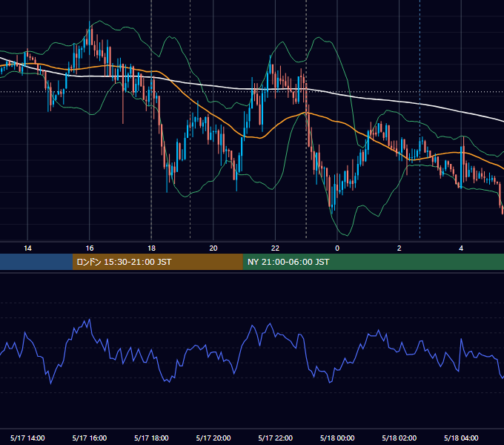Click the blue session bar before London
504x445 pixels.
36,262
